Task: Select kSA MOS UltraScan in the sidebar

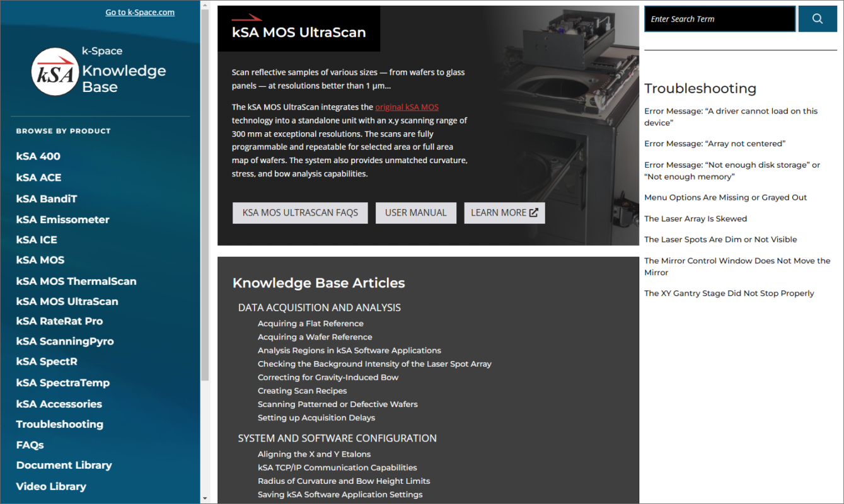Action: point(67,301)
